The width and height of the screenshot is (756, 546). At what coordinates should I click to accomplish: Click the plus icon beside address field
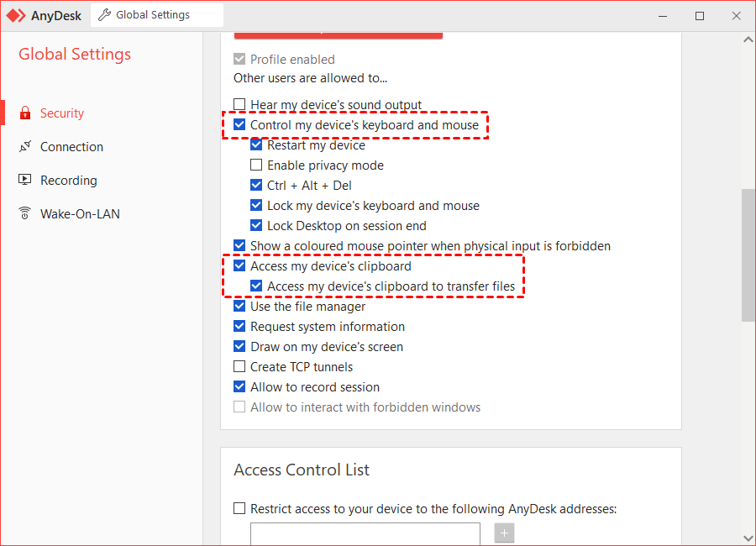click(x=504, y=533)
